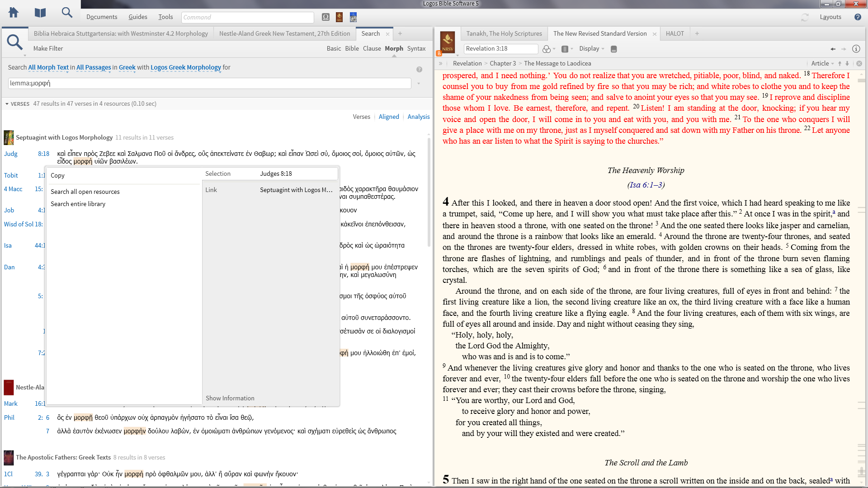Click the Logos Greek Morphology link
The height and width of the screenshot is (488, 868).
click(x=185, y=67)
